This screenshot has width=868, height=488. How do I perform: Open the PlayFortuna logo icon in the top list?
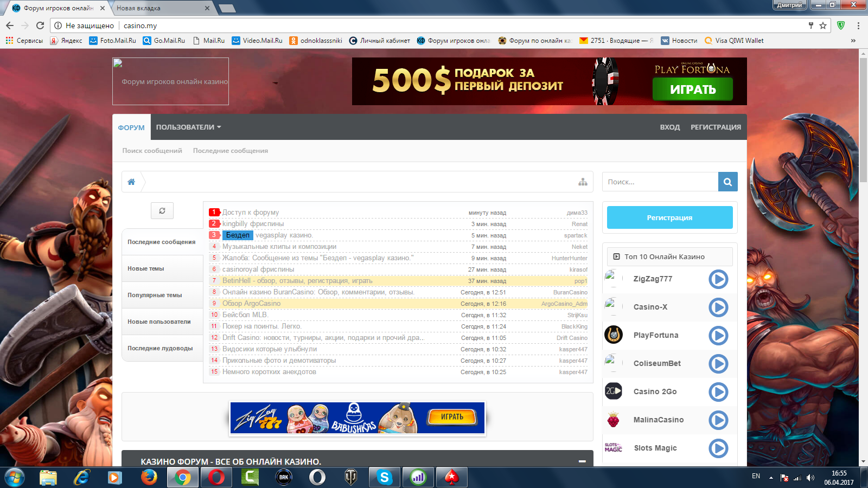(614, 335)
